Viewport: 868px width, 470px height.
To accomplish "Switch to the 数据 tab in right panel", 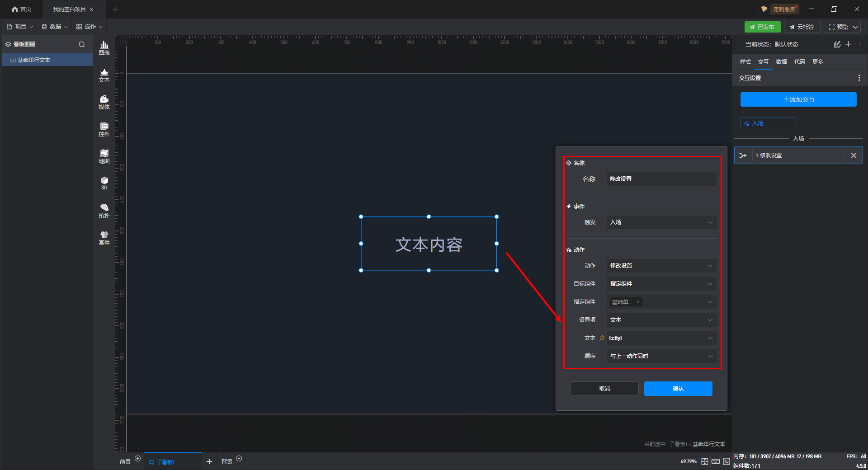I will coord(781,62).
